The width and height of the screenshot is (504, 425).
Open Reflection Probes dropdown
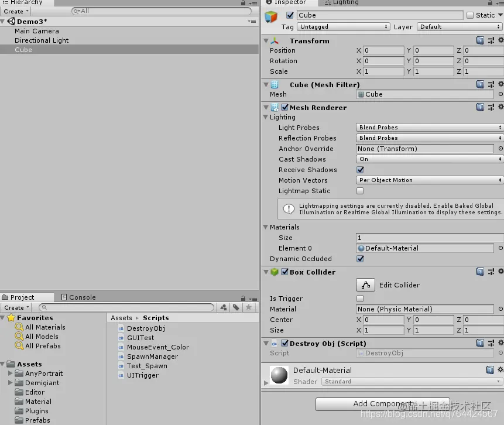[x=430, y=138]
